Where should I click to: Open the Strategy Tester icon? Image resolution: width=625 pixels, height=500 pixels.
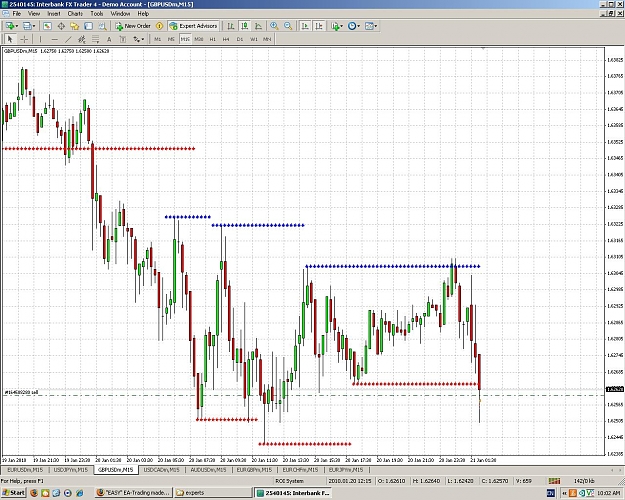[x=102, y=26]
